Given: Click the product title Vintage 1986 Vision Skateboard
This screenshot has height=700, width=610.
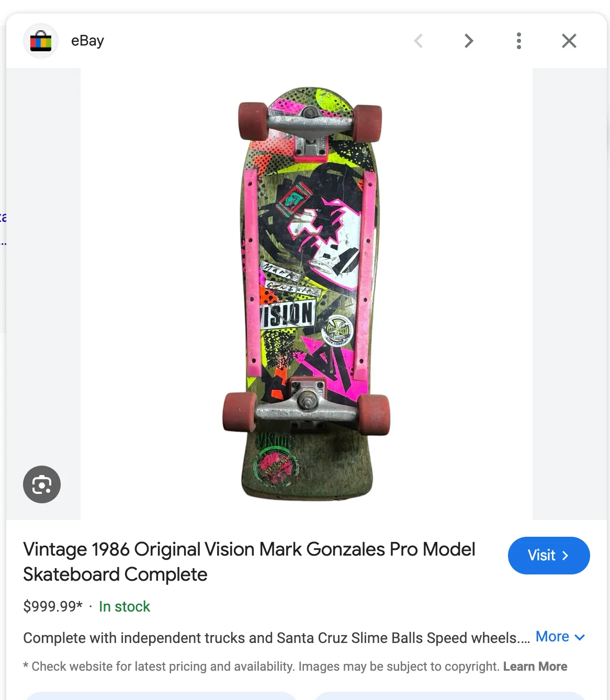Looking at the screenshot, I should tap(249, 561).
